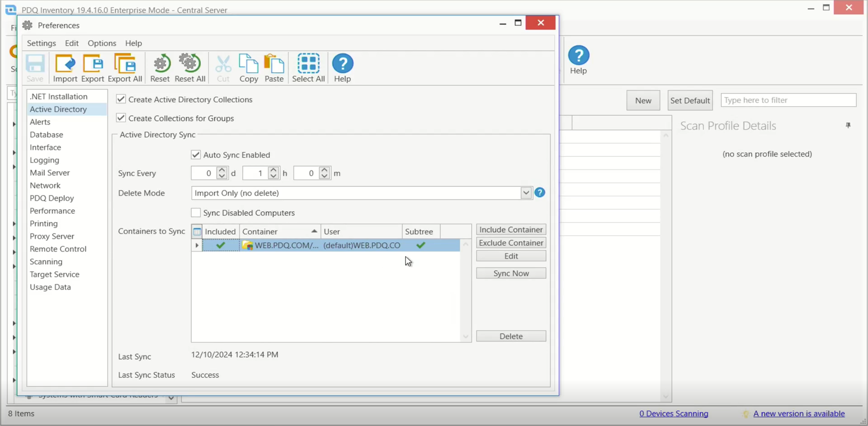Image resolution: width=868 pixels, height=426 pixels.
Task: Click the Include Container button
Action: 511,229
